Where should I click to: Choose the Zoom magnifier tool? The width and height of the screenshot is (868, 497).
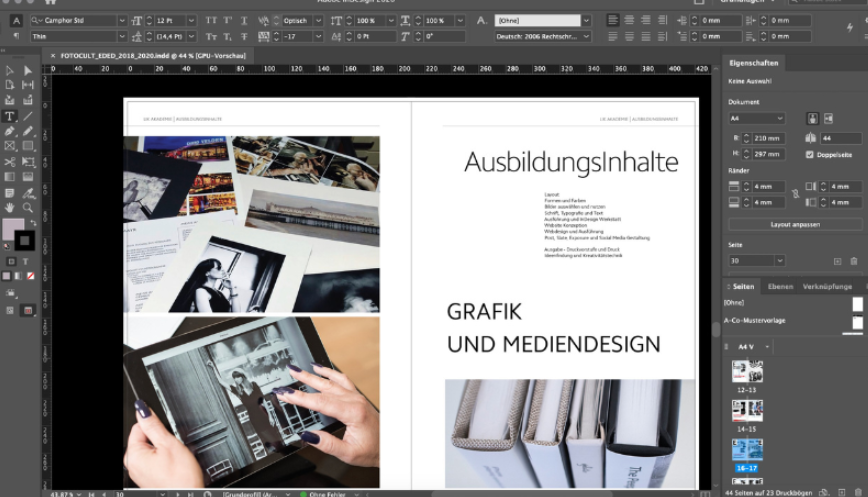coord(28,207)
